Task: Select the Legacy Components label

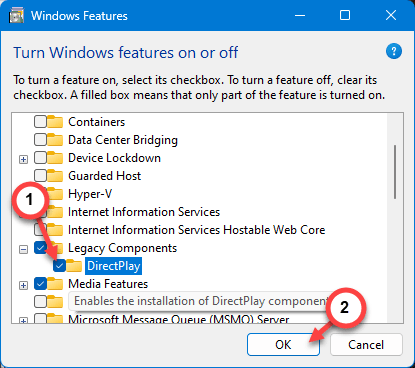Action: [123, 248]
